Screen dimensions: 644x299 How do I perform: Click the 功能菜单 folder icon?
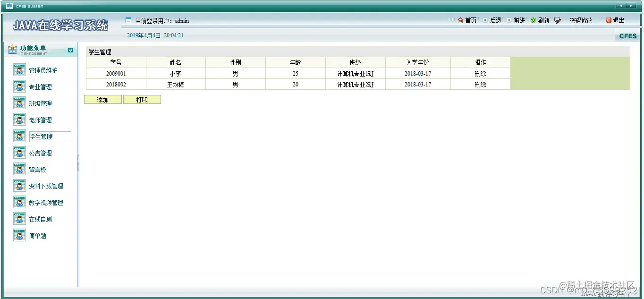pos(13,50)
